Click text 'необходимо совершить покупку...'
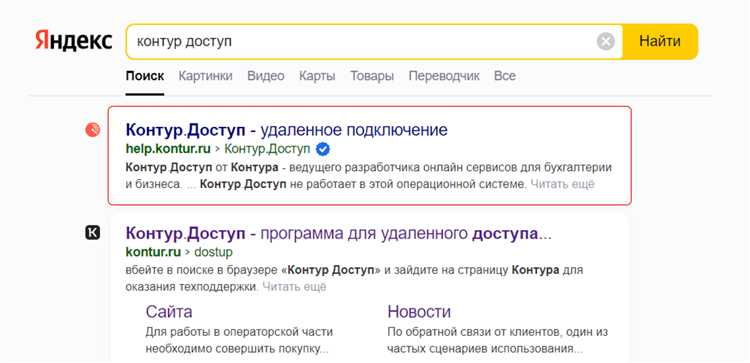This screenshot has height=363, width=750. (x=237, y=349)
